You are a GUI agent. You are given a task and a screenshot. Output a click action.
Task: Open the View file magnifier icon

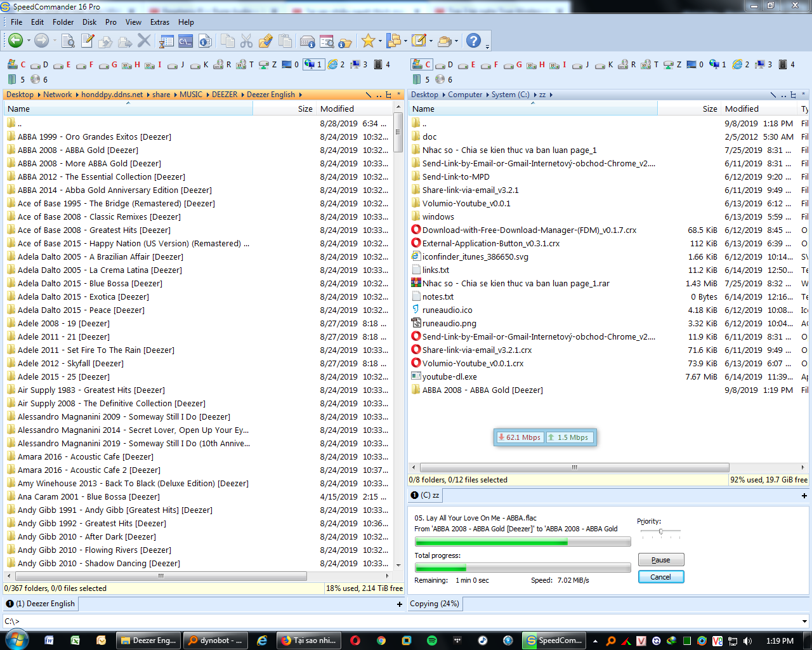click(x=68, y=41)
